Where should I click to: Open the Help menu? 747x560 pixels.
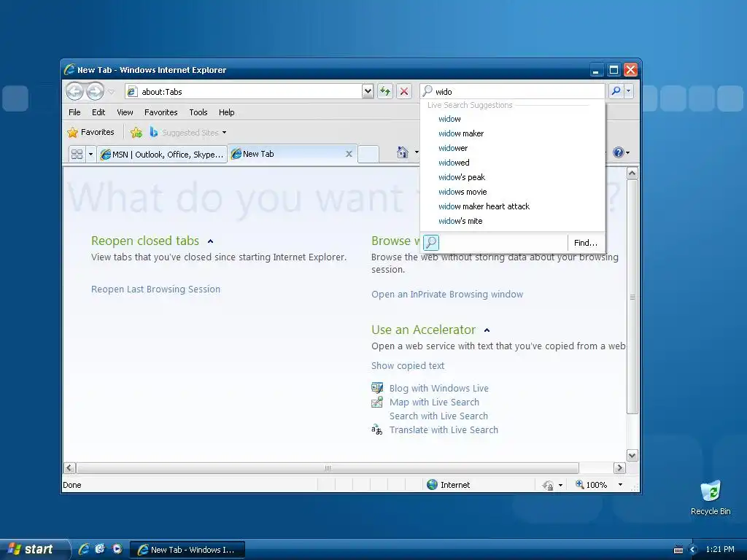(226, 112)
